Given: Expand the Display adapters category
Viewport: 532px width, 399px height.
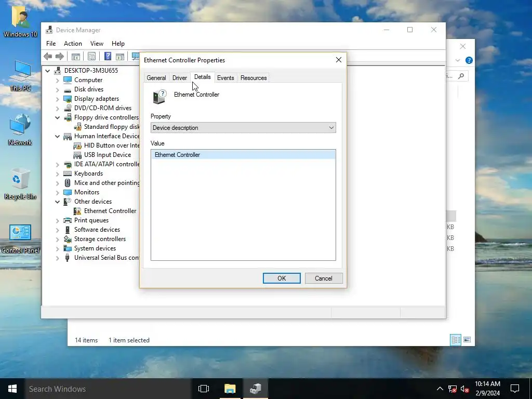Looking at the screenshot, I should tap(57, 99).
